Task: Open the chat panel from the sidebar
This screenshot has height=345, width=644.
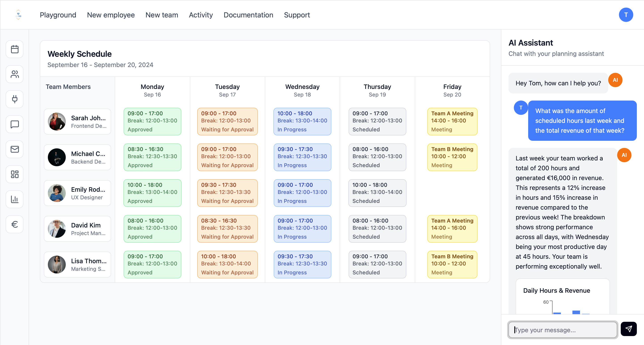Action: click(x=14, y=124)
